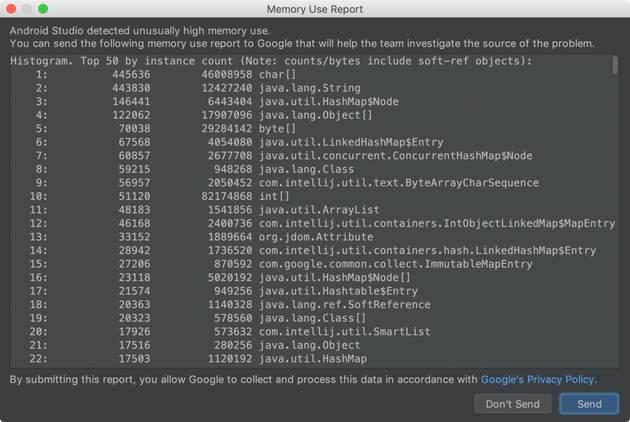Close the Memory Use Report window
Screen dimensions: 630x422
click(11, 9)
